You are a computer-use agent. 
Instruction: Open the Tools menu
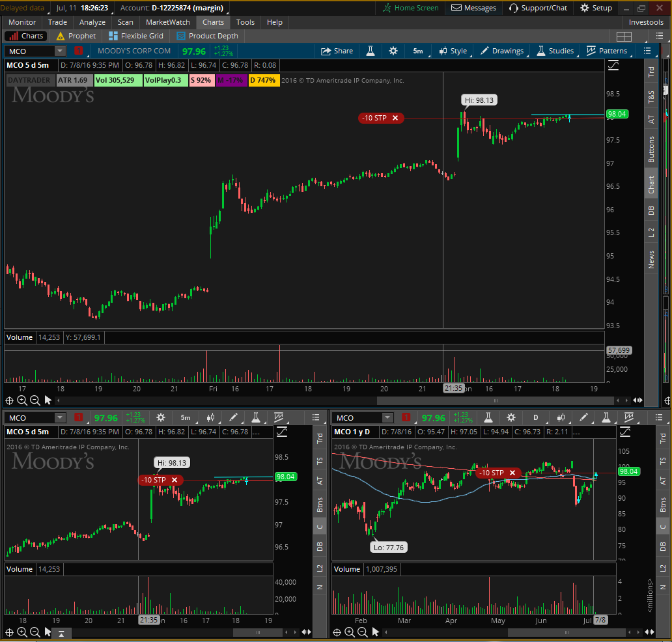coord(245,22)
